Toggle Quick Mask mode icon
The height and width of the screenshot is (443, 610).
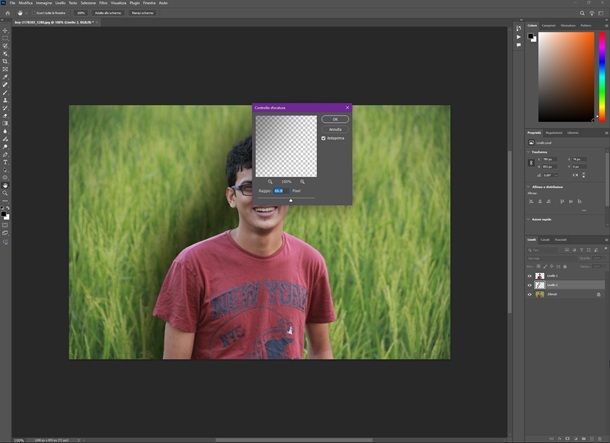pyautogui.click(x=5, y=225)
